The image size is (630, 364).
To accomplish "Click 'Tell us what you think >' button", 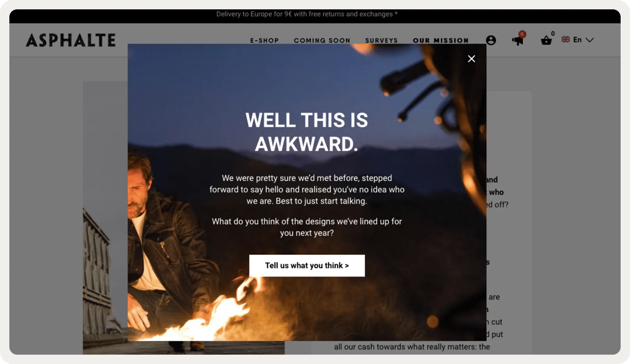I will [307, 266].
